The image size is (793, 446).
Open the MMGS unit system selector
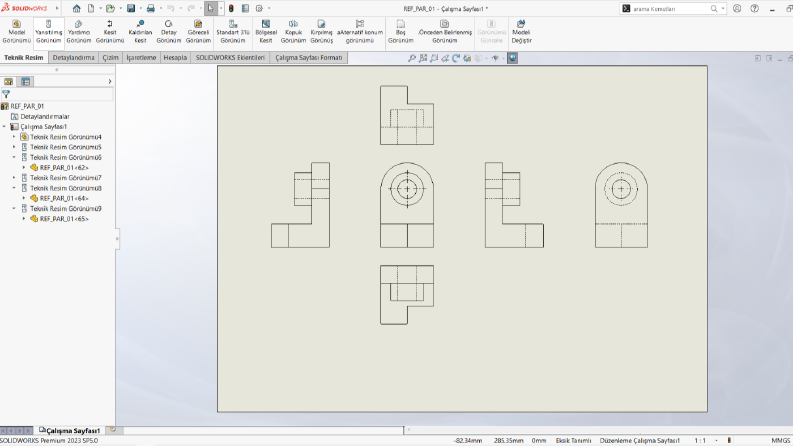[x=780, y=440]
